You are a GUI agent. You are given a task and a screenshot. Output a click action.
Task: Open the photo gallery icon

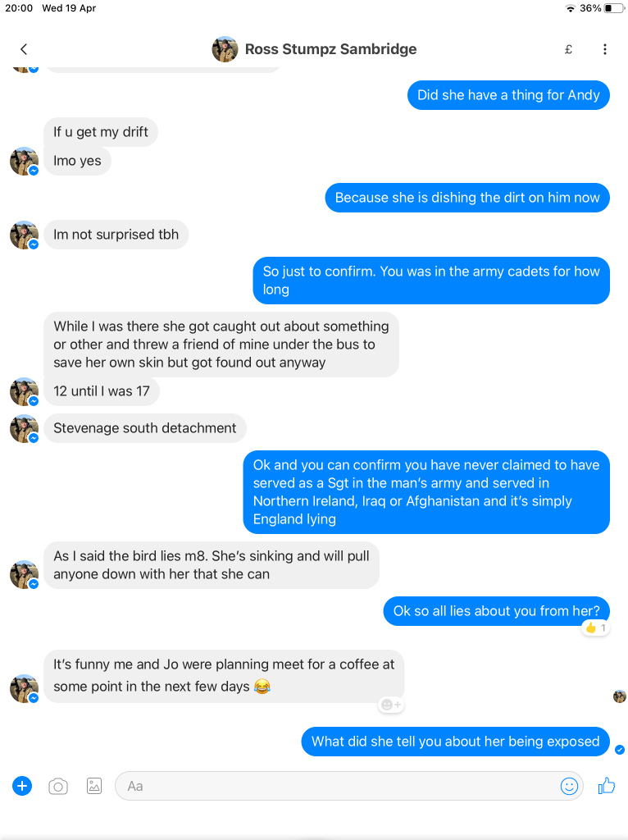click(x=94, y=786)
